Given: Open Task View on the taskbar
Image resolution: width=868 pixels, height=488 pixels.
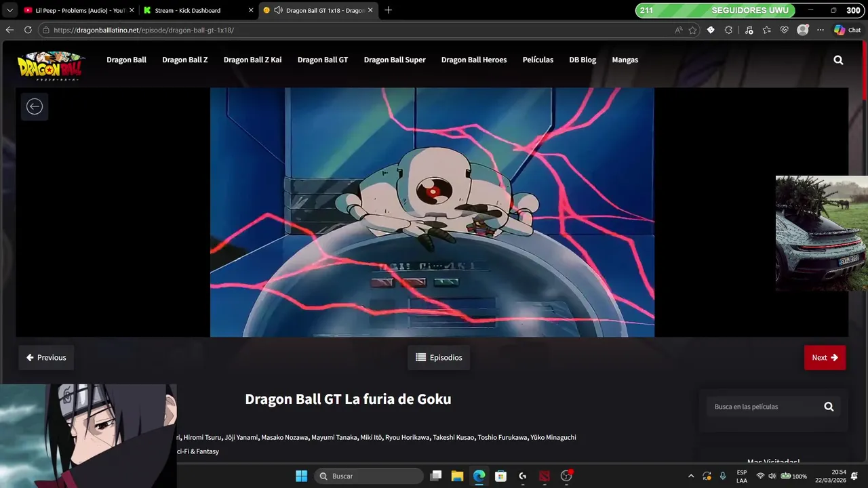Looking at the screenshot, I should pos(436,476).
